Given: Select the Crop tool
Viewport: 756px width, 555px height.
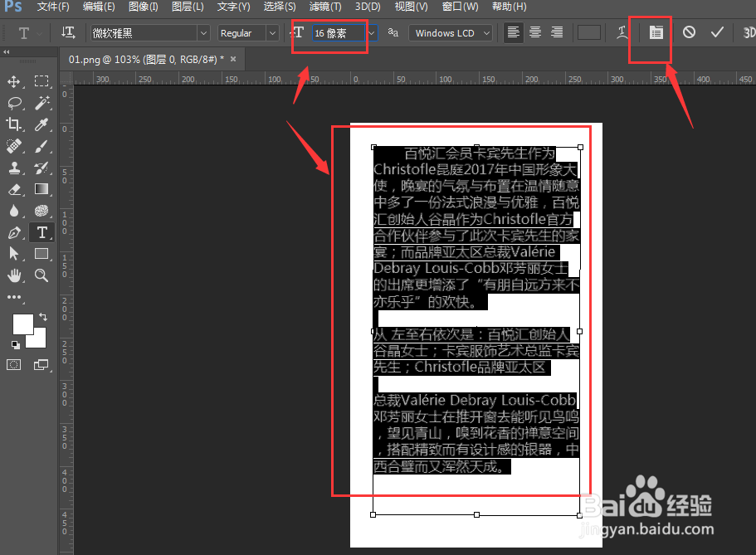Looking at the screenshot, I should tap(14, 124).
